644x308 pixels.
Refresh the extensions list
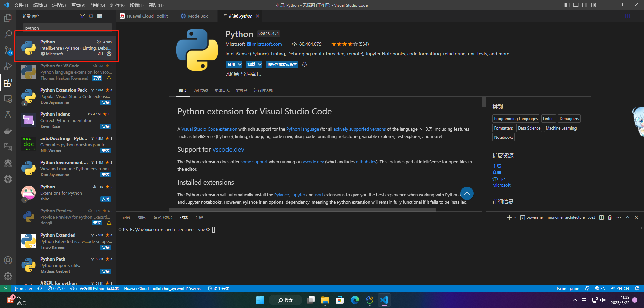point(91,16)
